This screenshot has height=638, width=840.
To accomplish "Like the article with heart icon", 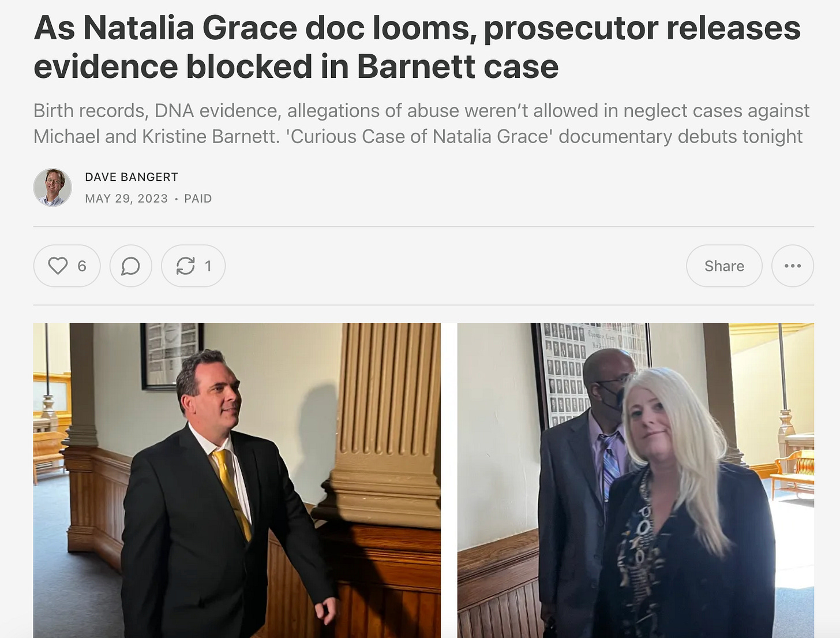I will [x=67, y=266].
